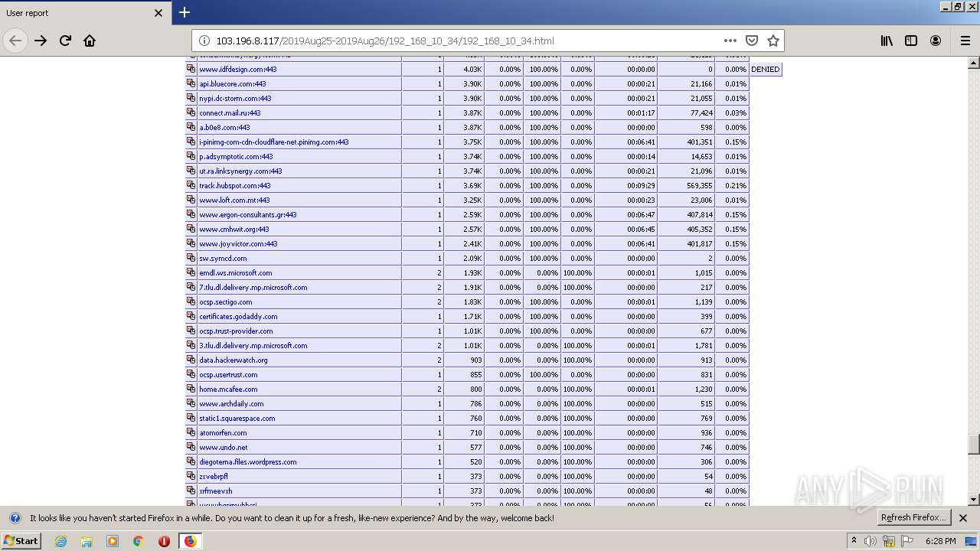Open link p.adsymptotic.com:443

coord(236,156)
